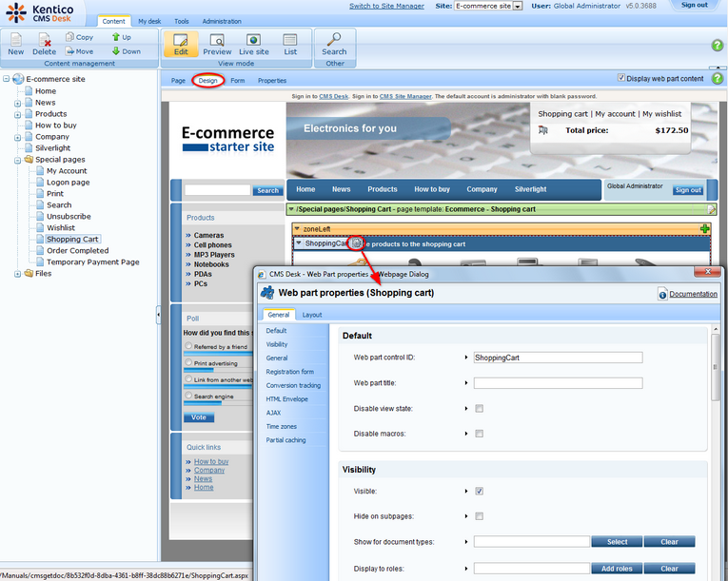Open the ShoppingCart web part arrow menu

300,243
